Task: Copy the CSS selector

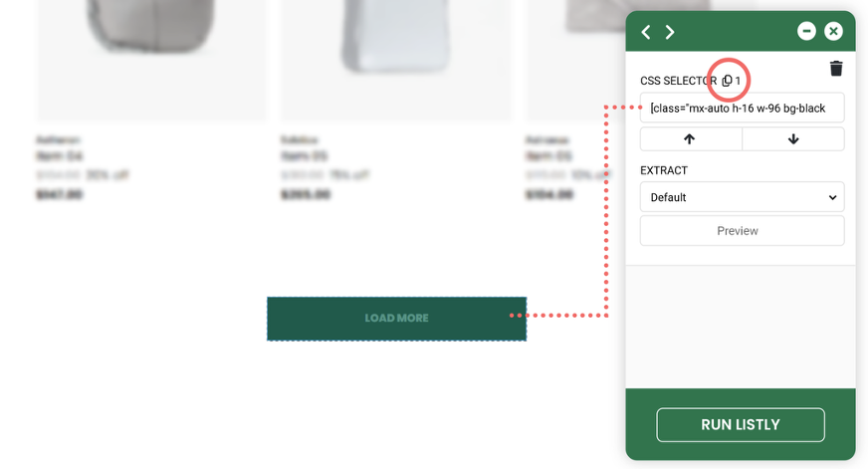Action: pos(727,80)
